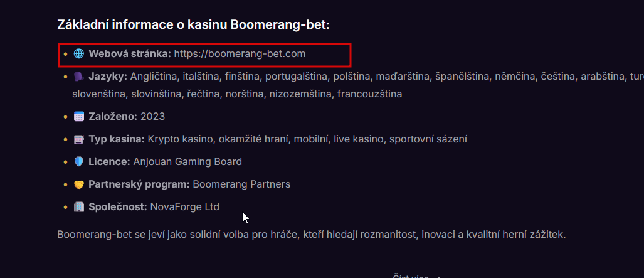The width and height of the screenshot is (644, 278).
Task: Click the handshake icon beside Partnerský program
Action: pyautogui.click(x=78, y=184)
